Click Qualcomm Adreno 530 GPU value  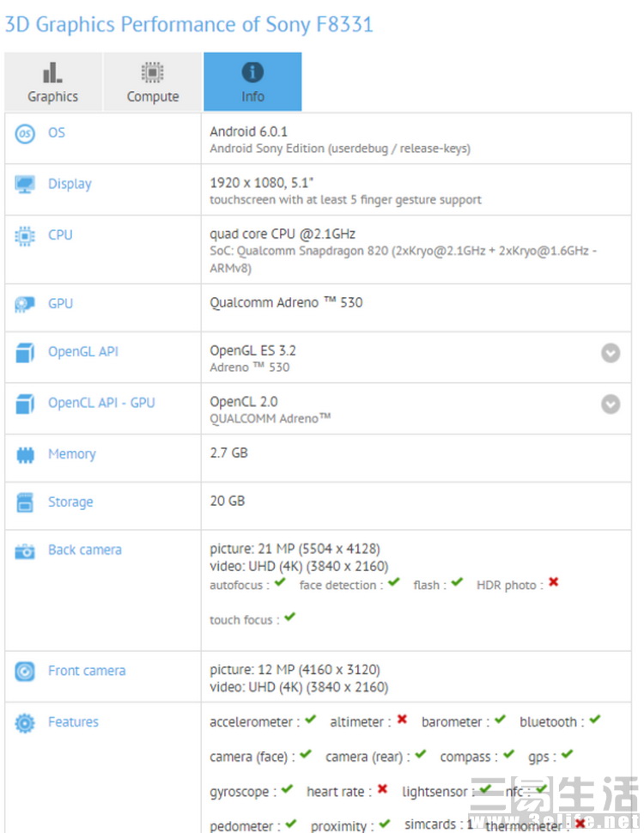[x=286, y=302]
